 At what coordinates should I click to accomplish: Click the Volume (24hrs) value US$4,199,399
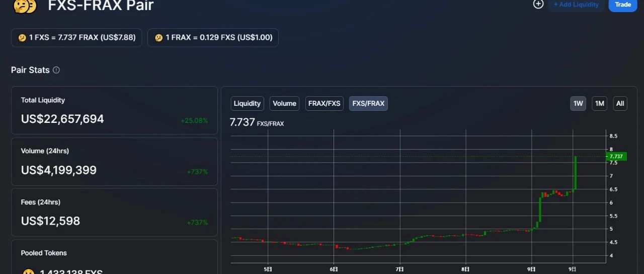(59, 170)
